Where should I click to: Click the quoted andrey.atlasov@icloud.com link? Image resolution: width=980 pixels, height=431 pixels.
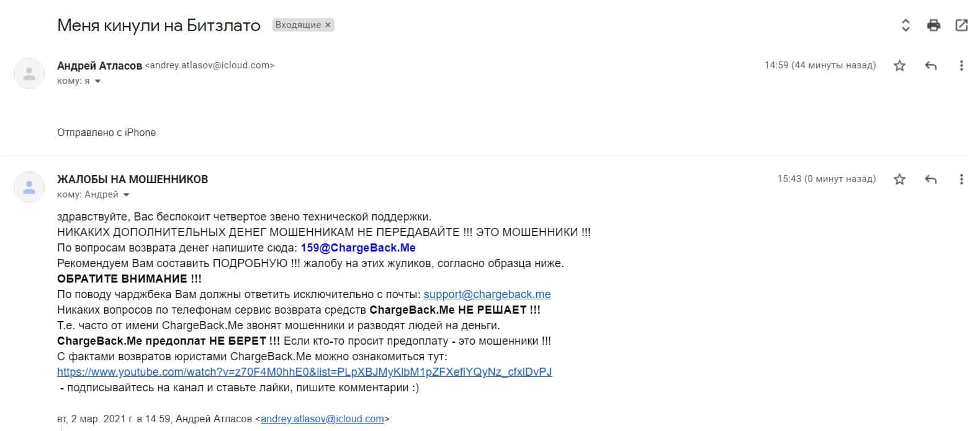pos(322,419)
